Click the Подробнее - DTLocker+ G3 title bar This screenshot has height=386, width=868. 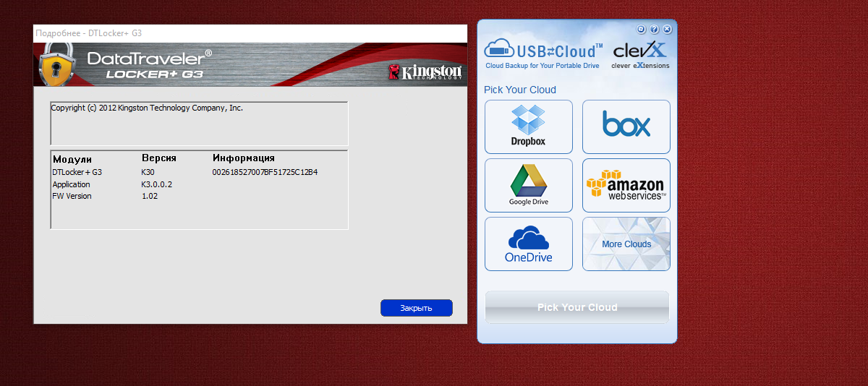coord(250,33)
